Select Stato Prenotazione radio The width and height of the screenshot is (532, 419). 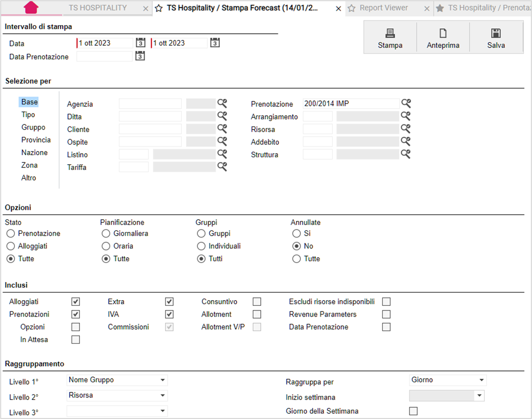[x=11, y=233]
